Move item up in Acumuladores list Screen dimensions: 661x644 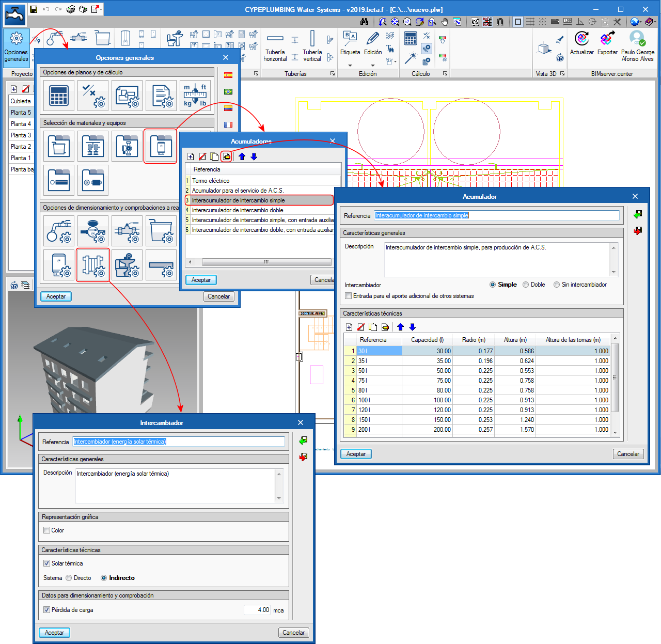242,156
